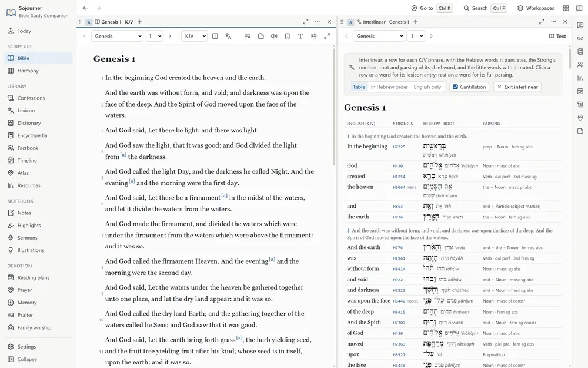
Task: Select the Genesis 1 · KJV tab
Action: click(x=113, y=22)
